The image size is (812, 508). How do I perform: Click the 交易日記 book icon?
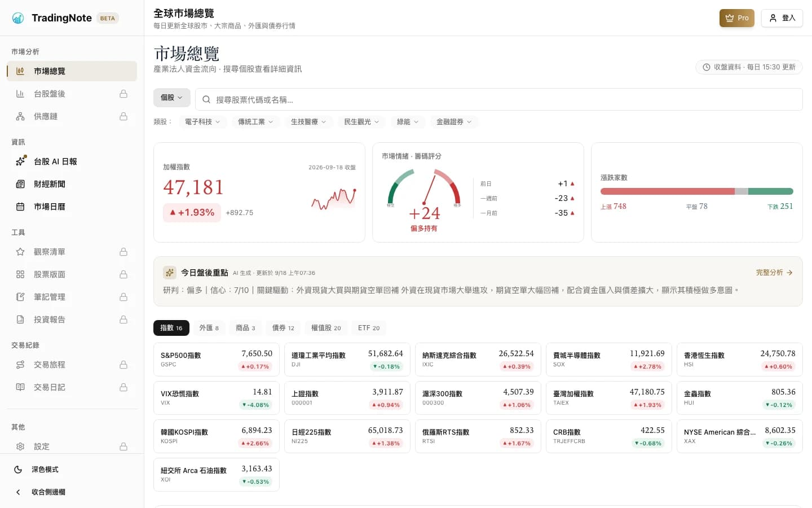20,387
